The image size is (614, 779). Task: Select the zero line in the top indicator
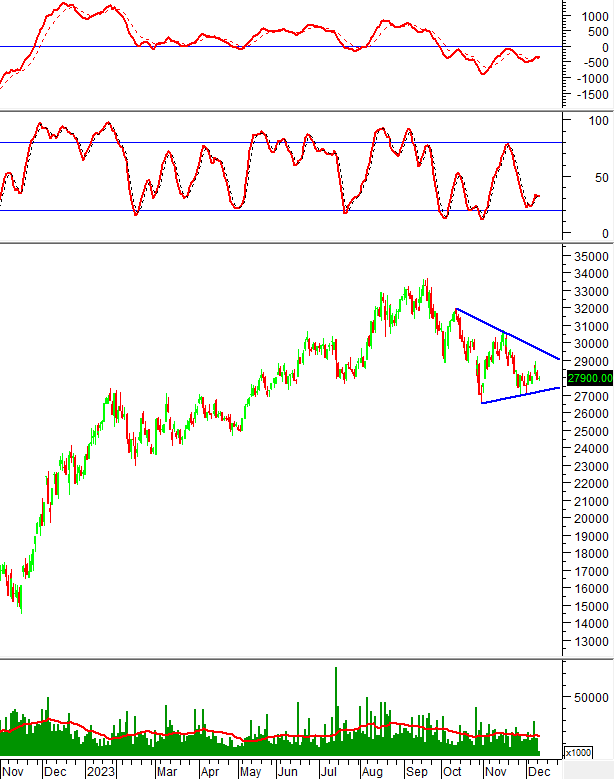(x=281, y=47)
